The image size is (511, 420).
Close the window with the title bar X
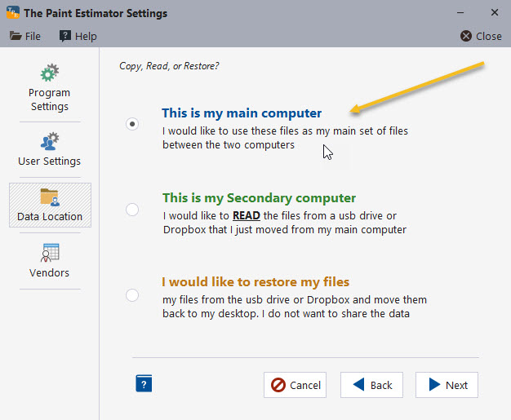(495, 12)
